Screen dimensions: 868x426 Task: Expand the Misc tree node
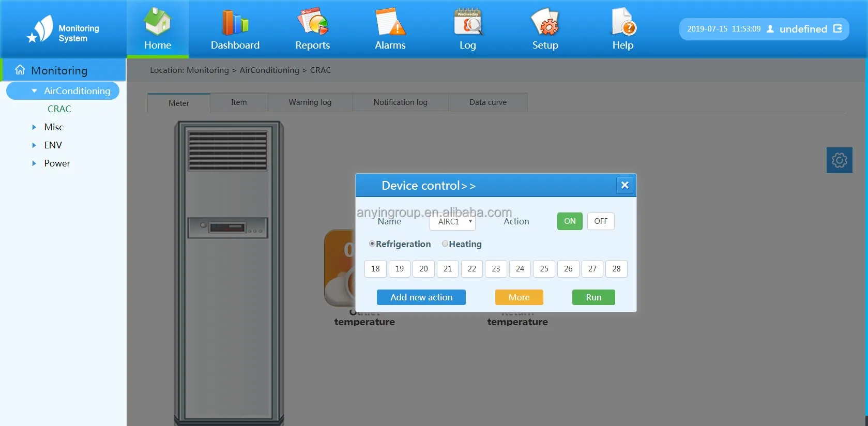[34, 127]
